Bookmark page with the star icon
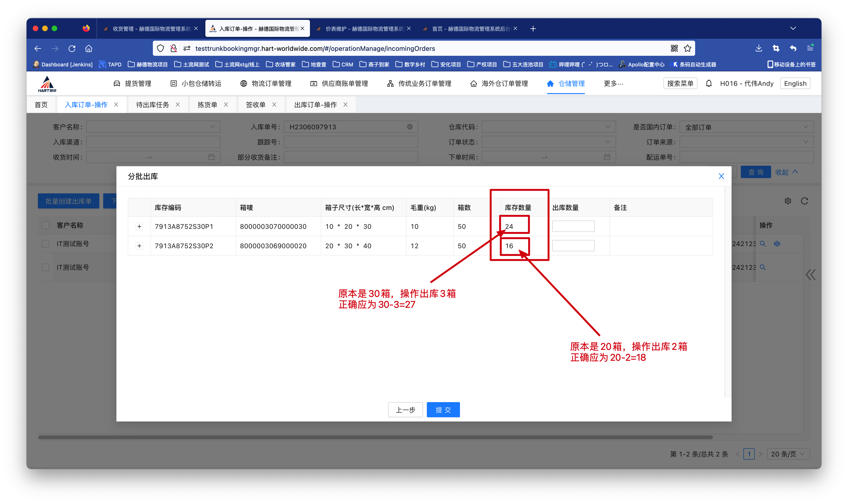 coord(688,48)
